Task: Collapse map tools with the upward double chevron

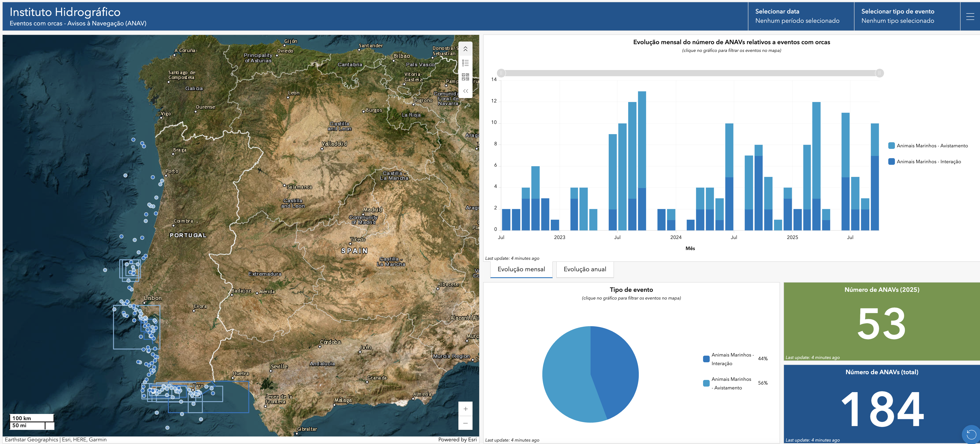Action: [x=465, y=49]
